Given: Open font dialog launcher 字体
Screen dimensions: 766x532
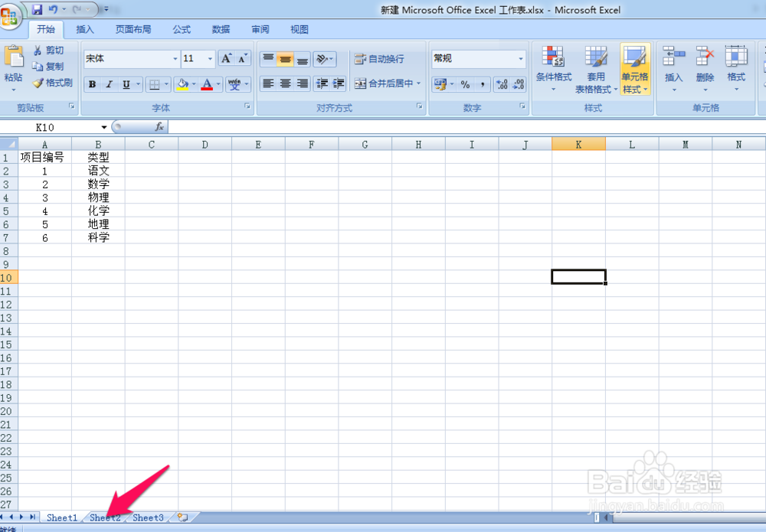Looking at the screenshot, I should click(x=247, y=106).
